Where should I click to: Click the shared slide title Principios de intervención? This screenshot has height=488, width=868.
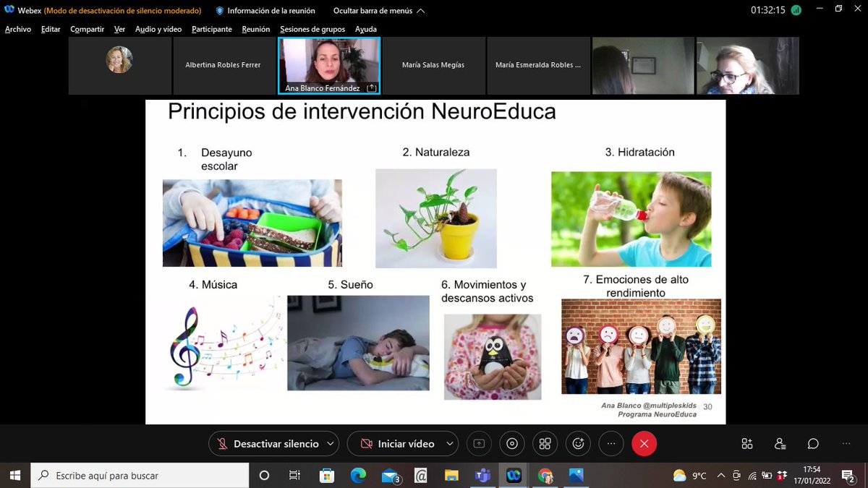[x=362, y=112]
